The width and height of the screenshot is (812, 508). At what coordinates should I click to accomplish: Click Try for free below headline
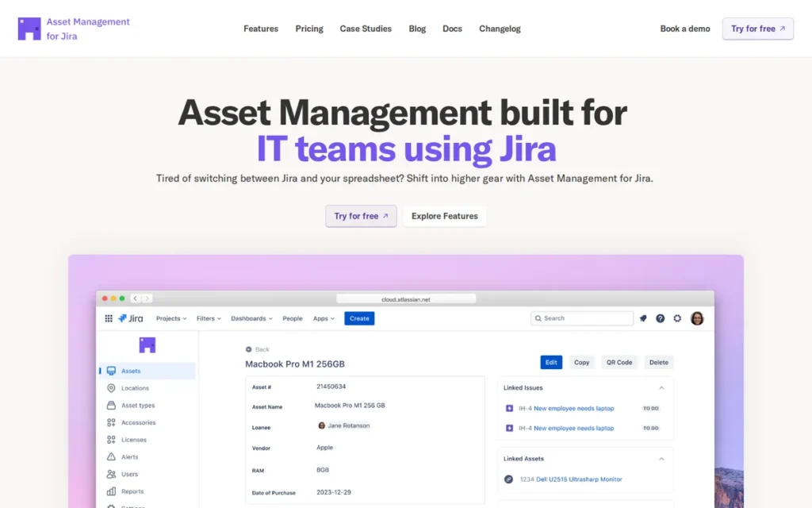(x=361, y=216)
